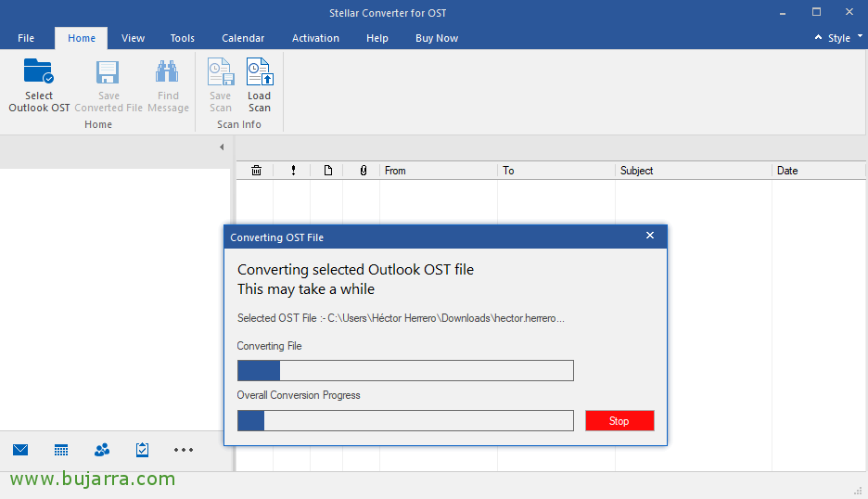Image resolution: width=868 pixels, height=499 pixels.
Task: Click the Buy Now tab
Action: [437, 38]
